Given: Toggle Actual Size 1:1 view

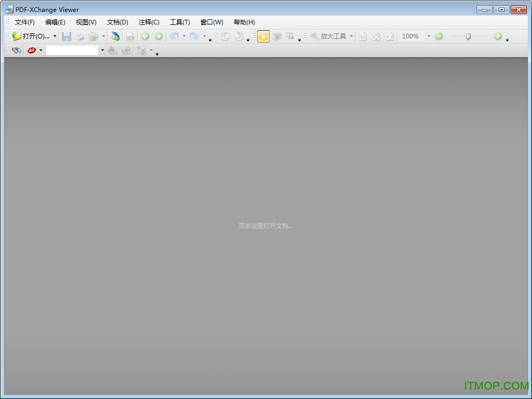Looking at the screenshot, I should tap(363, 36).
